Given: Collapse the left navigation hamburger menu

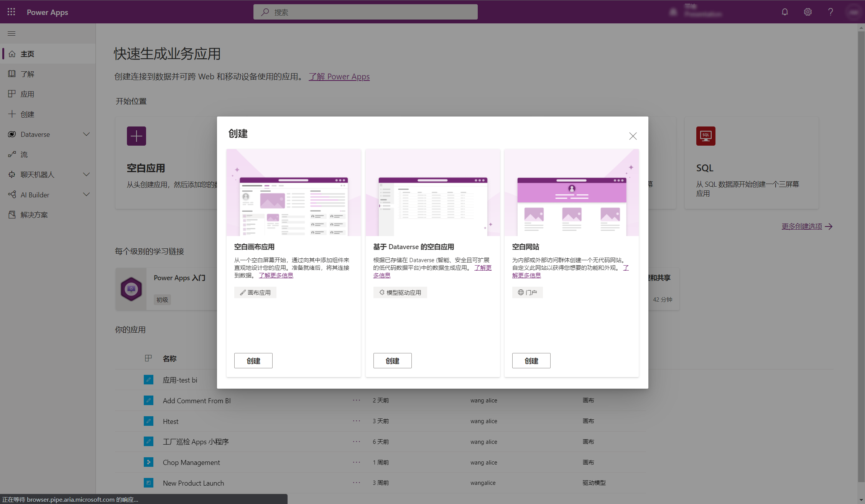Looking at the screenshot, I should [12, 33].
